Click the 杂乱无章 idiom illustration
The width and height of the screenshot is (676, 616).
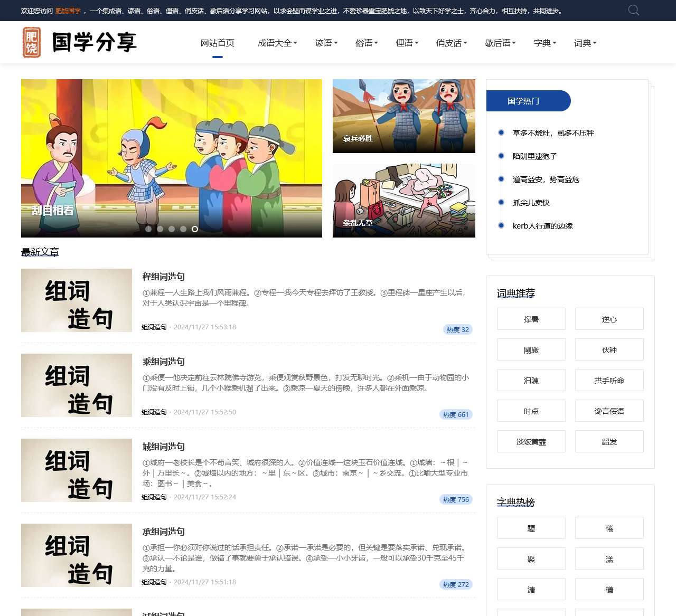(x=403, y=201)
